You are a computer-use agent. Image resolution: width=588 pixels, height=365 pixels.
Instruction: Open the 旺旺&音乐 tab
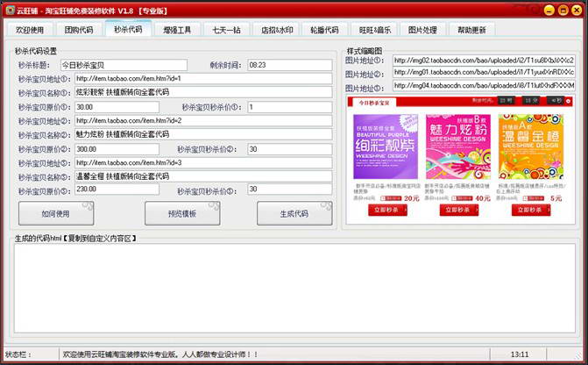[x=374, y=30]
